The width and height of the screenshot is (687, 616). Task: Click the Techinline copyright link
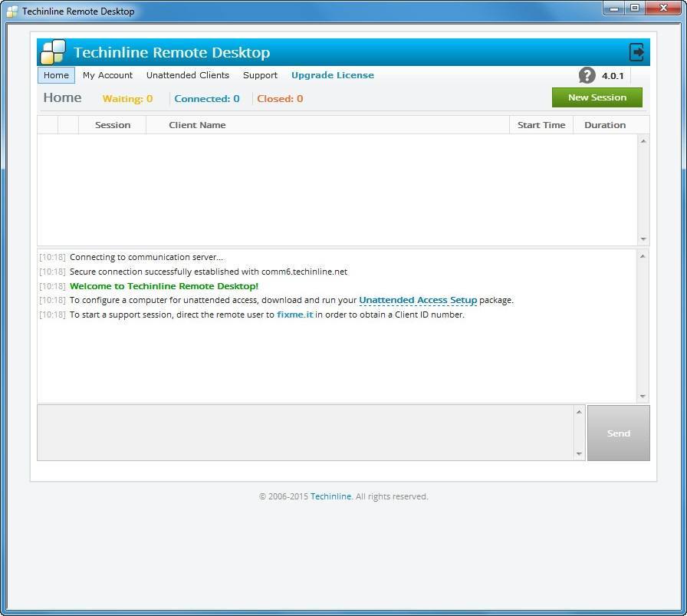(331, 496)
